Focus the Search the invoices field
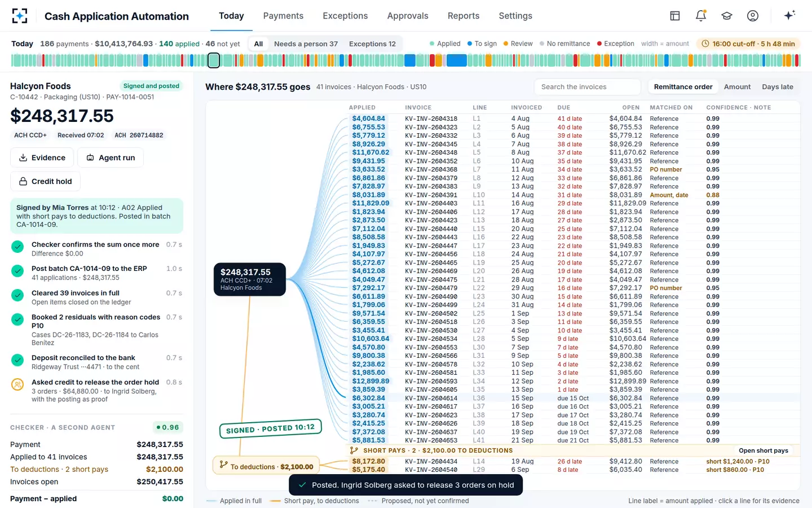 click(x=587, y=87)
